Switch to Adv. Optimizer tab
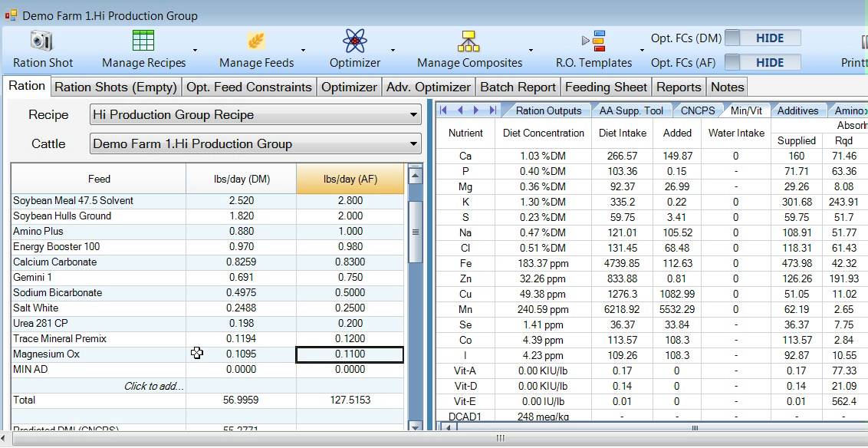 (429, 87)
